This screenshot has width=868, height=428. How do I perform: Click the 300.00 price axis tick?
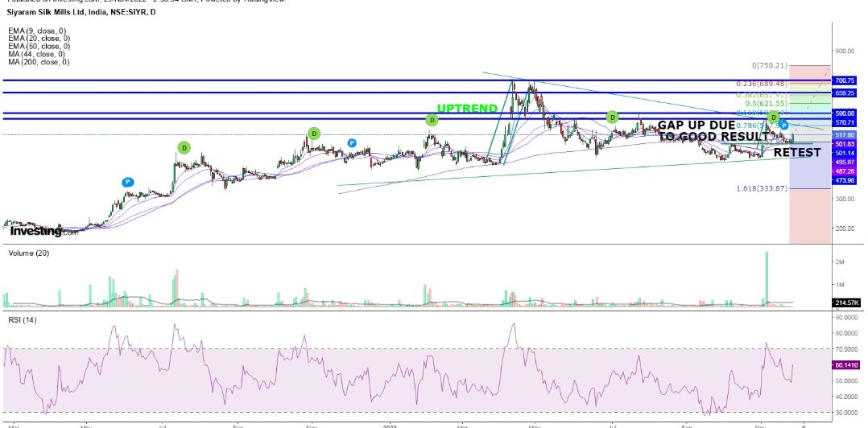(x=845, y=199)
